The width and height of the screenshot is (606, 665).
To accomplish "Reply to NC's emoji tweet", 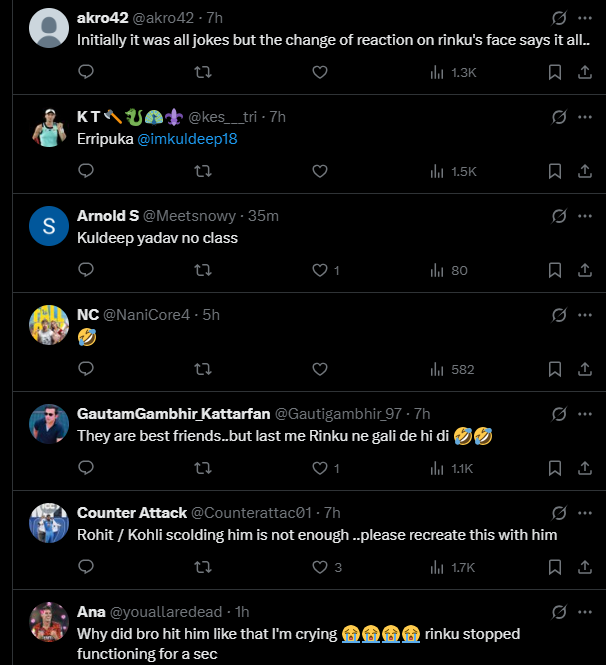I will point(86,369).
